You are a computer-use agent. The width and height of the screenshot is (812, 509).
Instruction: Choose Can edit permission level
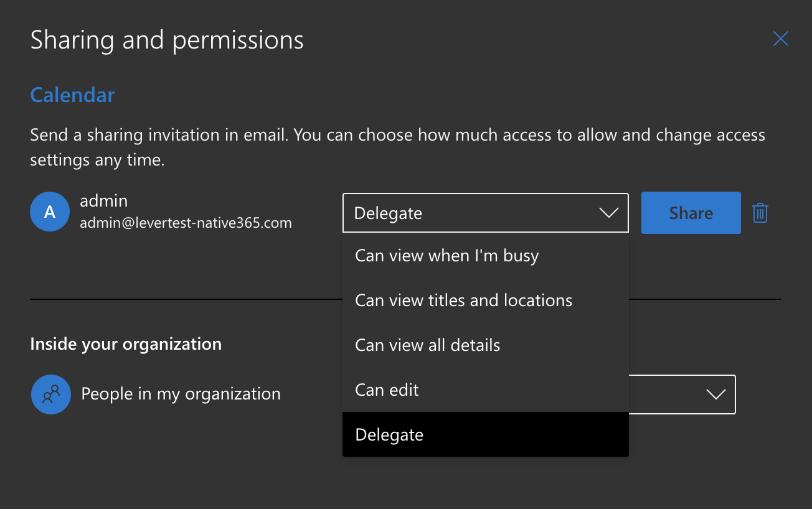tap(385, 390)
